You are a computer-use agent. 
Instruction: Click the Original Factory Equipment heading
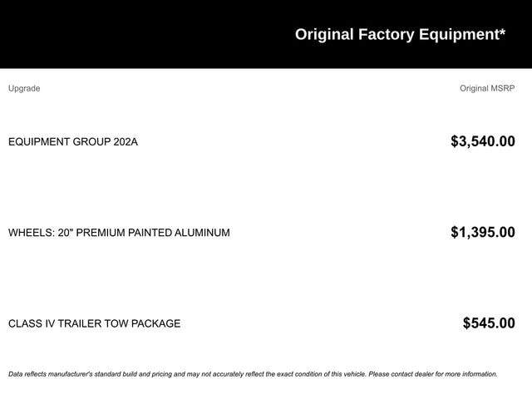(x=400, y=35)
